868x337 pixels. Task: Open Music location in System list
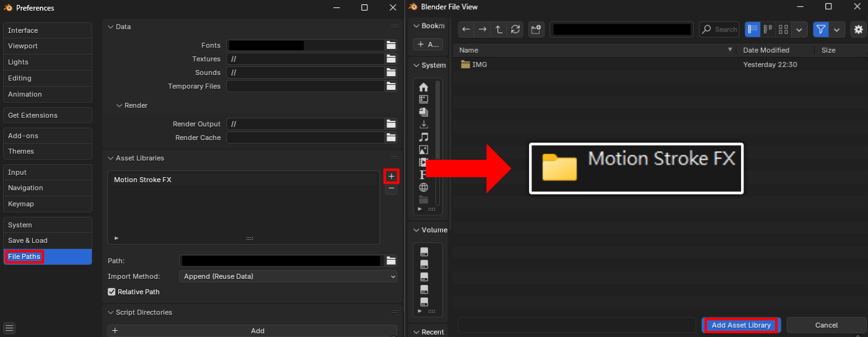[424, 137]
